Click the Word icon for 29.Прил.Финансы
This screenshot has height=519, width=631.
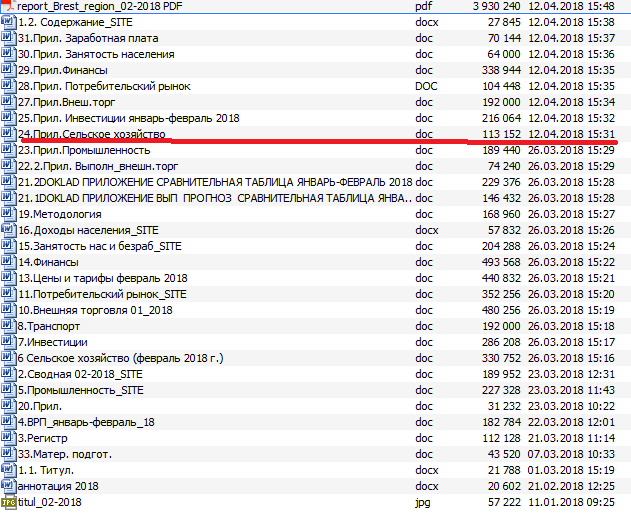tap(8, 70)
